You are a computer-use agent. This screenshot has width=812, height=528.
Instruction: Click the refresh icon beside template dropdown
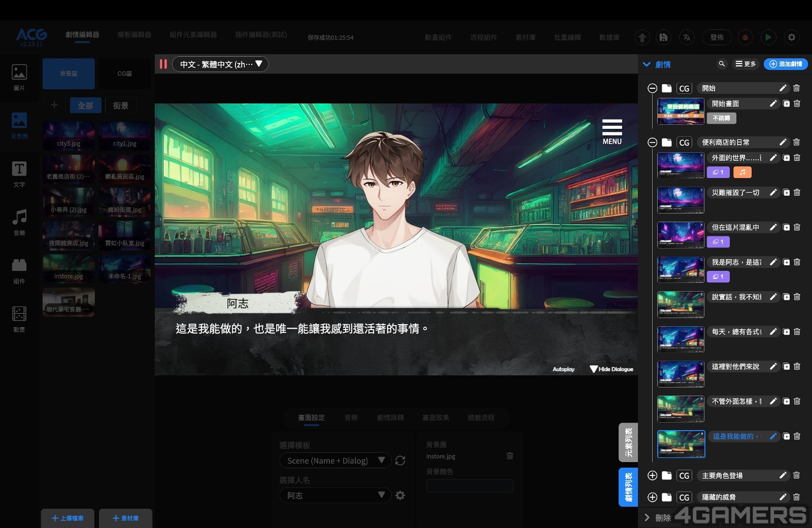tap(400, 461)
